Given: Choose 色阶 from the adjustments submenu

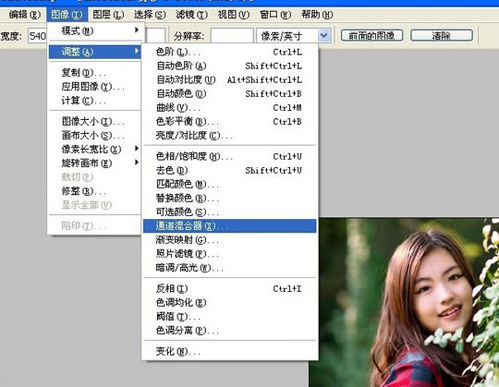Looking at the screenshot, I should (229, 52).
